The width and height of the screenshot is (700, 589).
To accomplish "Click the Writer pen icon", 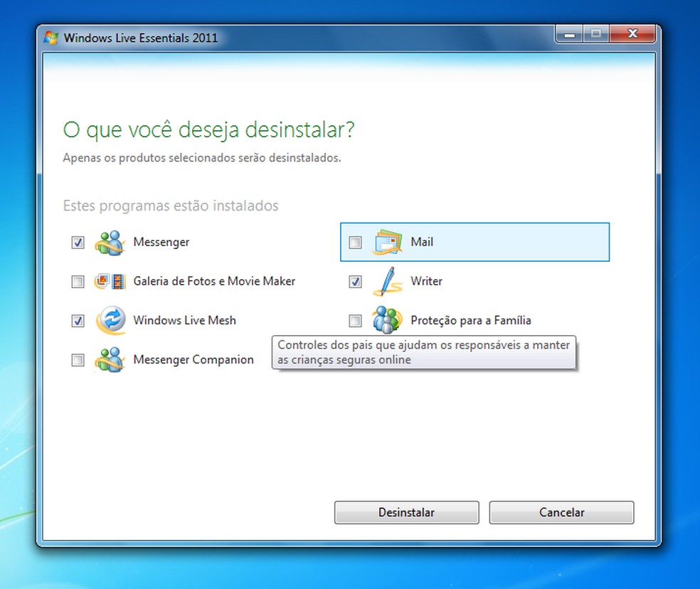I will [x=387, y=281].
